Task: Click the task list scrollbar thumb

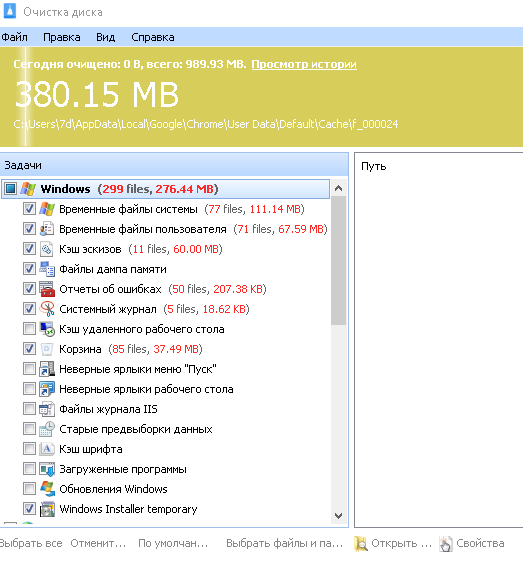Action: coord(338,260)
